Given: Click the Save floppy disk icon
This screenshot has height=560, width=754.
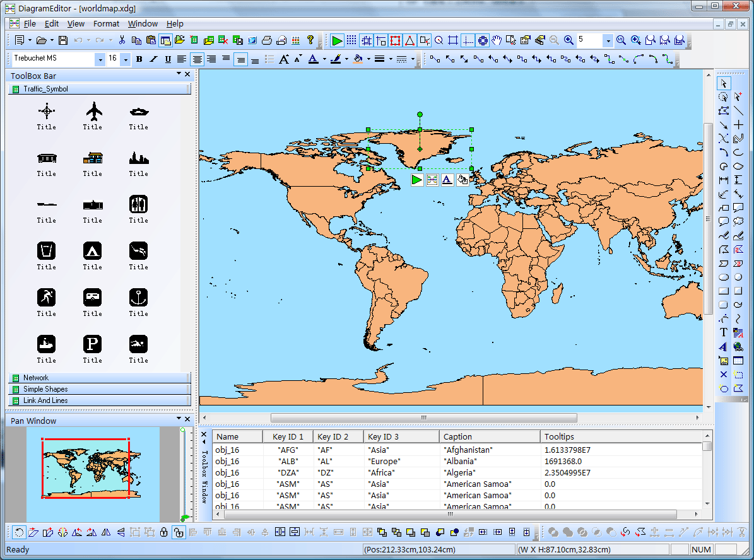Looking at the screenshot, I should [62, 40].
